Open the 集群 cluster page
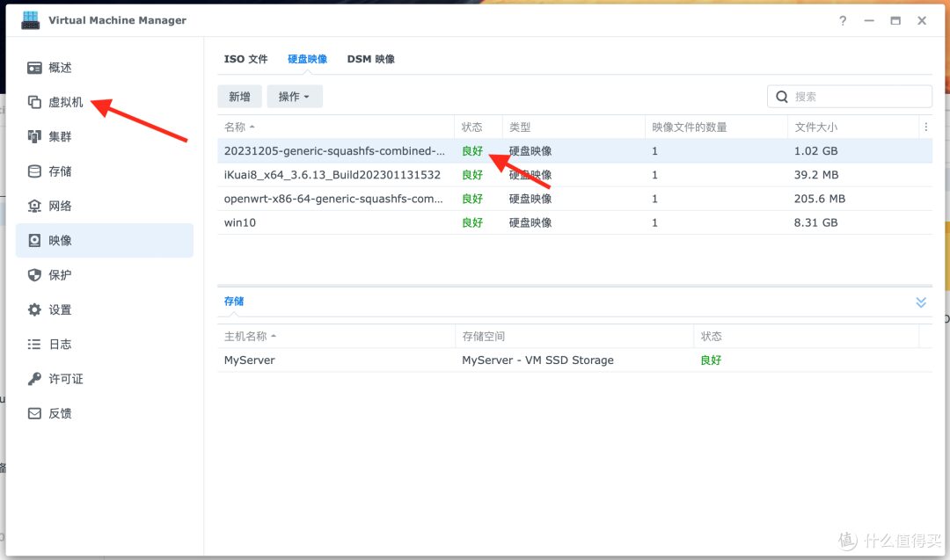Image resolution: width=950 pixels, height=560 pixels. (x=60, y=136)
